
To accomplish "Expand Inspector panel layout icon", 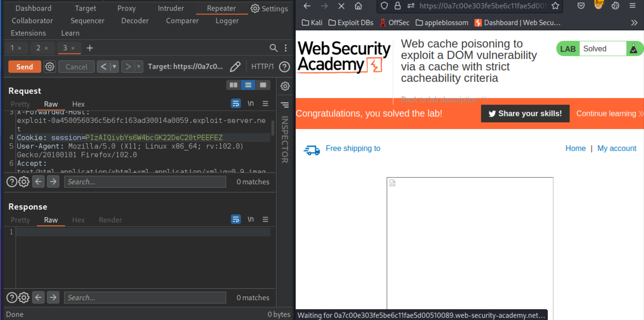I will (x=285, y=105).
